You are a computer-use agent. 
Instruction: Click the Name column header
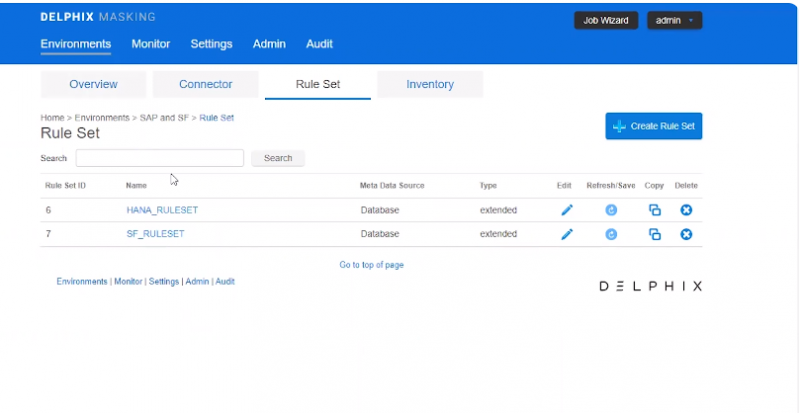coord(136,185)
